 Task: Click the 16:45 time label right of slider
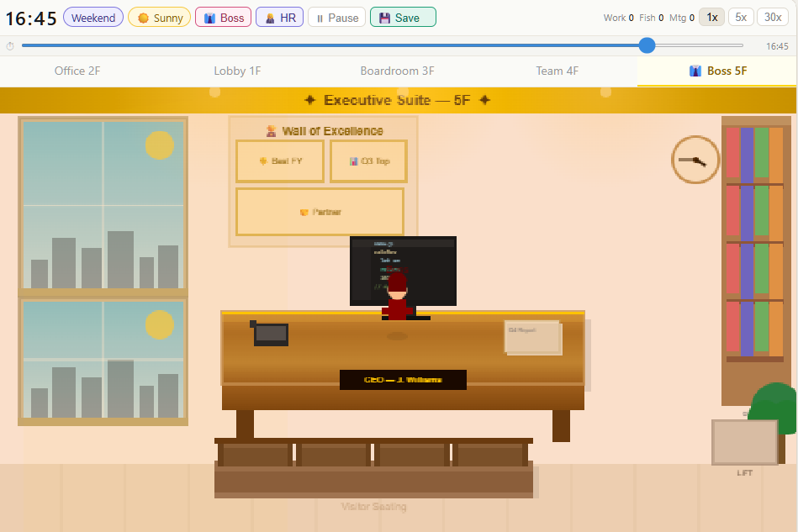click(x=777, y=46)
